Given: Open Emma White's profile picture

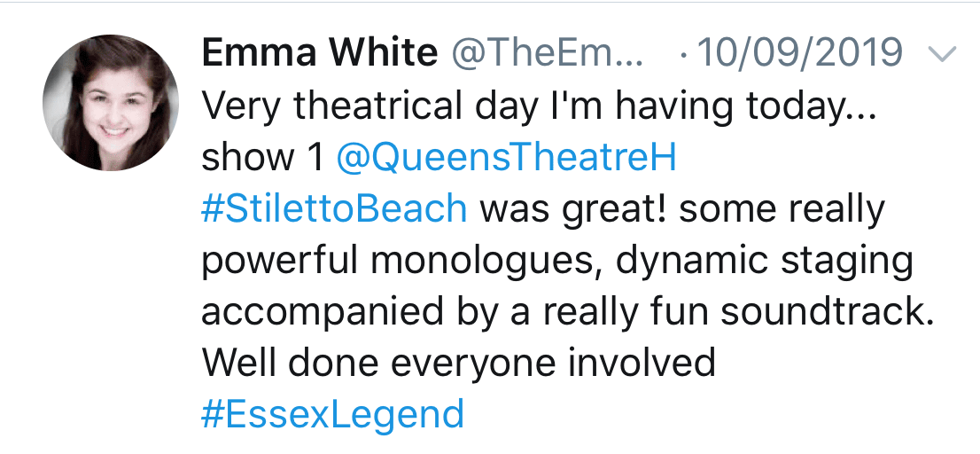Looking at the screenshot, I should 110,103.
